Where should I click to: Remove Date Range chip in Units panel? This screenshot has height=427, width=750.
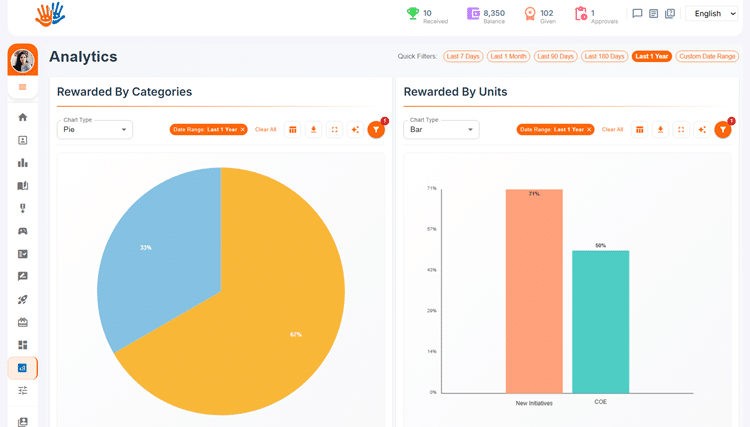pyautogui.click(x=589, y=130)
